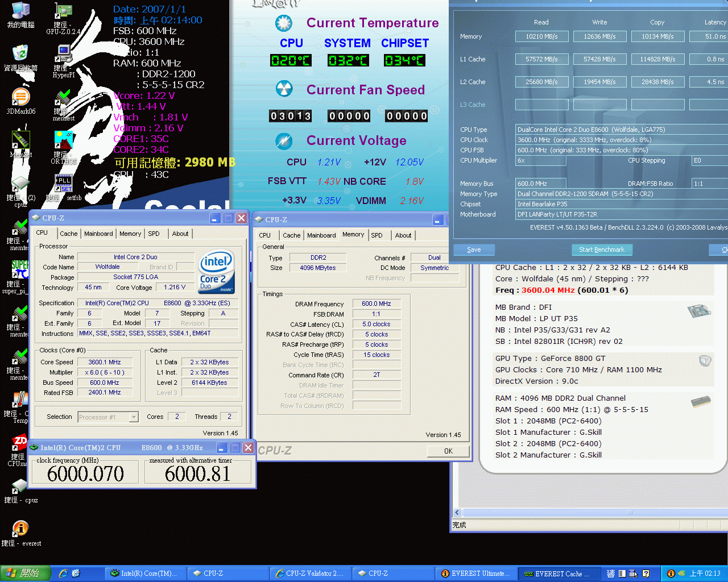
Task: Open the 3DMark06 desktop icon
Action: 20,97
